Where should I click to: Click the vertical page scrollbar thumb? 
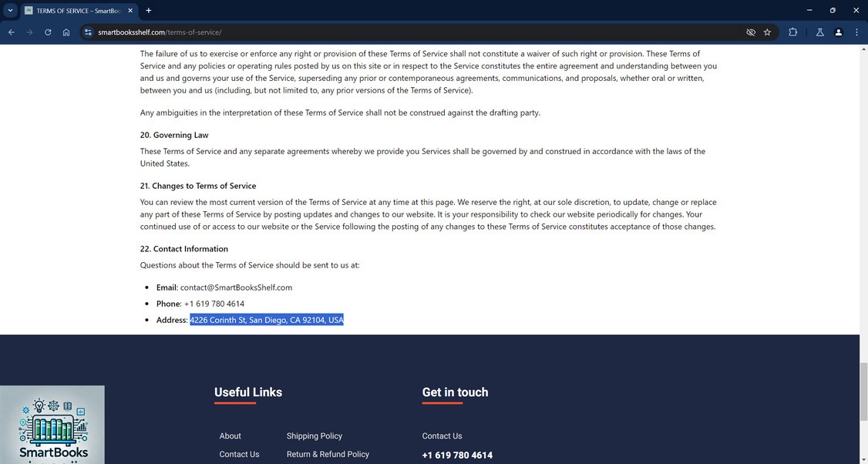tap(863, 391)
